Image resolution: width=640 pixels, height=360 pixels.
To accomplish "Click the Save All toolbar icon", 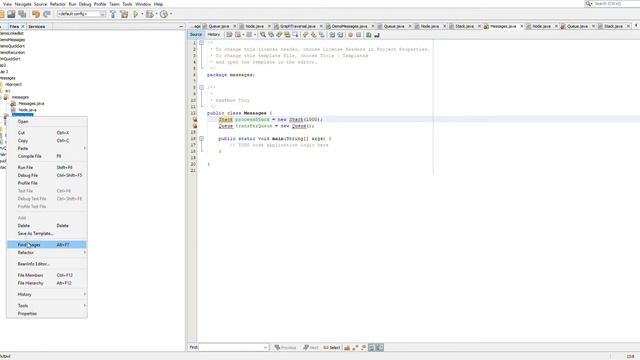I will click(22, 14).
